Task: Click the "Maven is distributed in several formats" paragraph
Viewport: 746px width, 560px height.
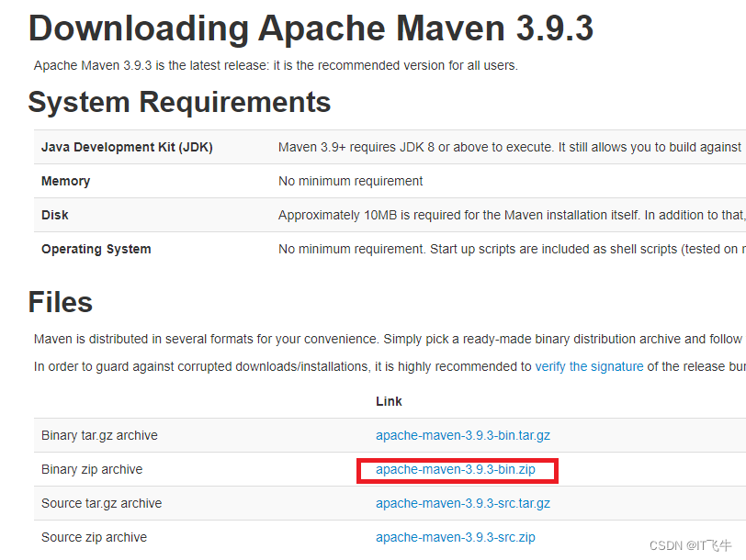Action: (x=390, y=339)
